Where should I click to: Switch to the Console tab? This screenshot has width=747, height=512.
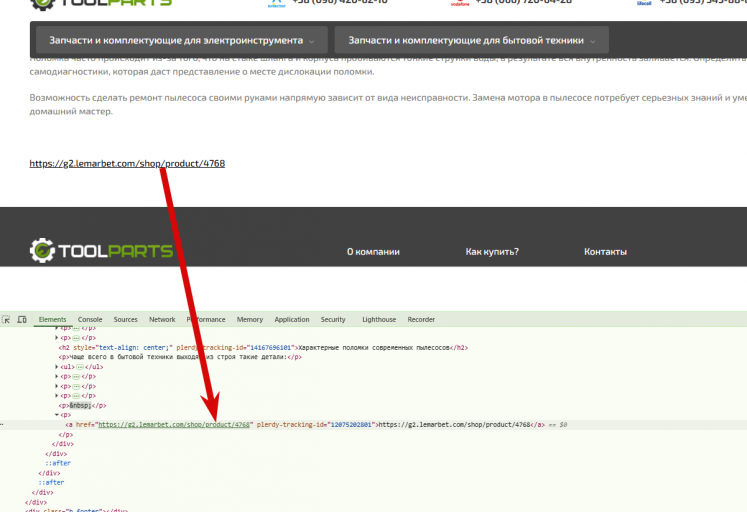coord(90,320)
